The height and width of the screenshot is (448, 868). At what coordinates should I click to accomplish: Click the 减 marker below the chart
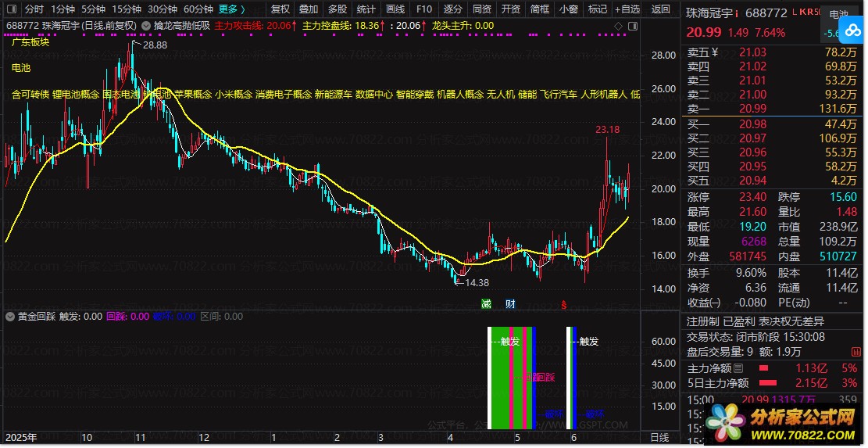(486, 303)
